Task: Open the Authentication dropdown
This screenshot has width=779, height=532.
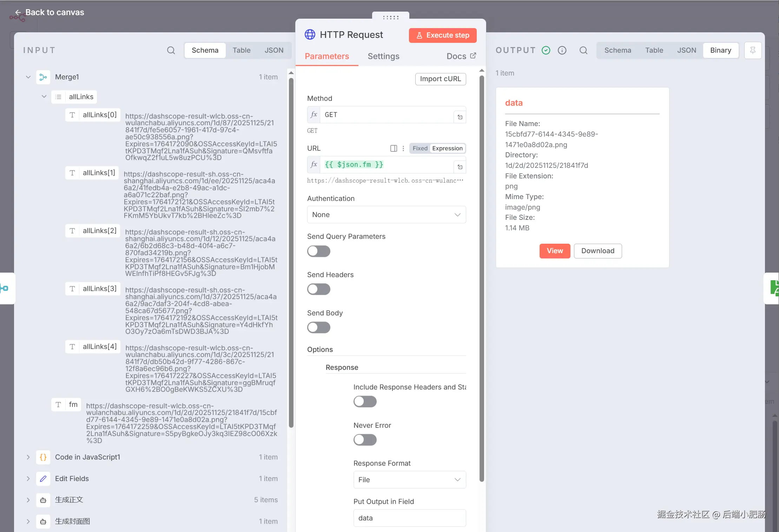Action: tap(386, 215)
